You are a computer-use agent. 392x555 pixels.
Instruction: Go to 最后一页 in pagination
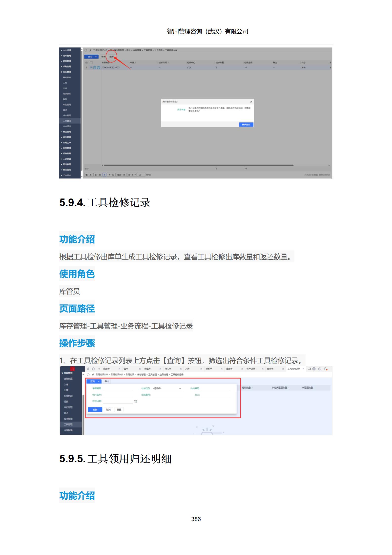click(x=121, y=175)
